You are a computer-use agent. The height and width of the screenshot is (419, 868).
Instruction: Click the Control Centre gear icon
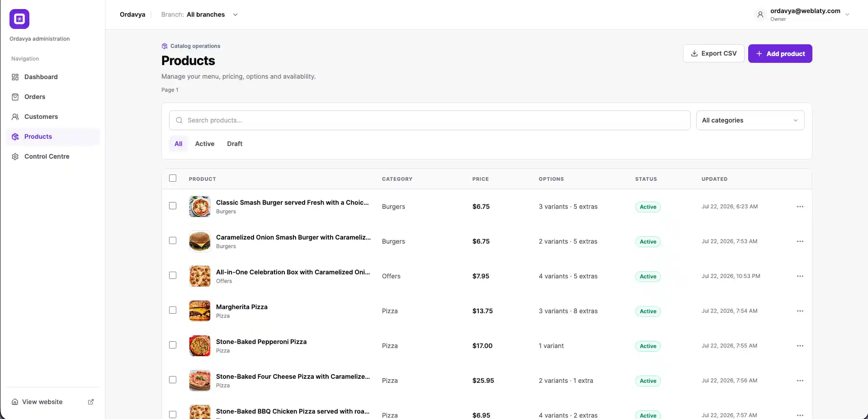click(x=15, y=157)
